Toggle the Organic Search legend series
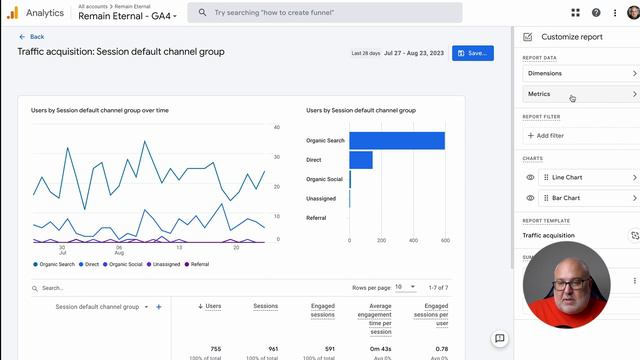This screenshot has height=360, width=640. 54,264
